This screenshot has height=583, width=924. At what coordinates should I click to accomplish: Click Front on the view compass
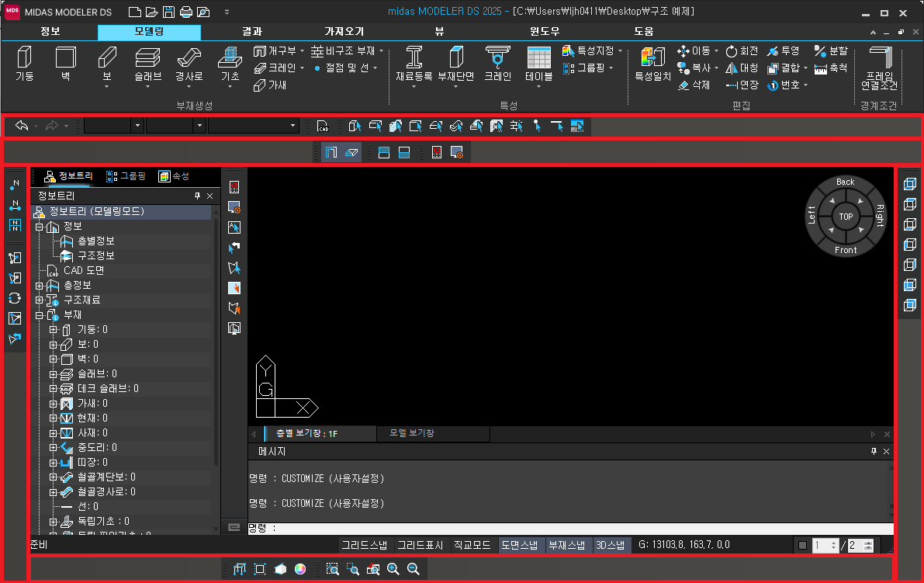pyautogui.click(x=846, y=250)
